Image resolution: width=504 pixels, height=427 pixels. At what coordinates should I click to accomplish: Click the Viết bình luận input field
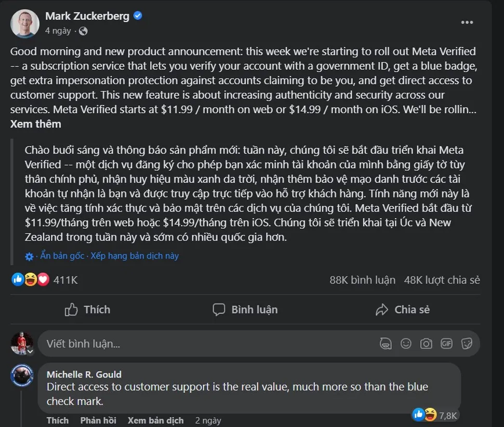pos(156,343)
